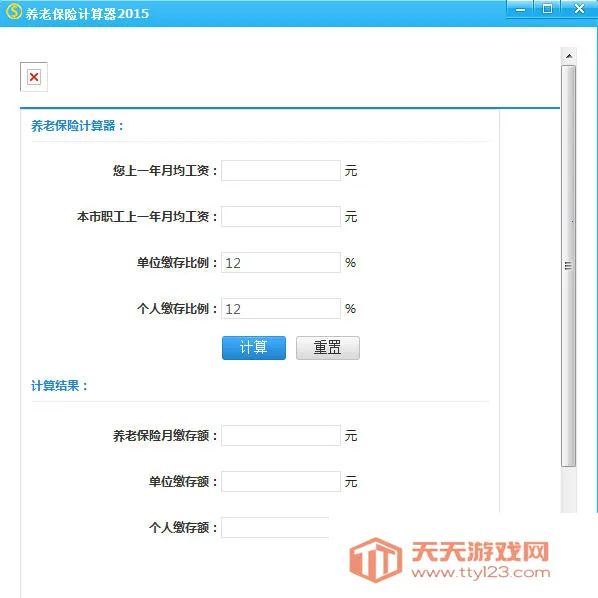The width and height of the screenshot is (598, 598).
Task: Click the 重置 reset button
Action: [328, 347]
